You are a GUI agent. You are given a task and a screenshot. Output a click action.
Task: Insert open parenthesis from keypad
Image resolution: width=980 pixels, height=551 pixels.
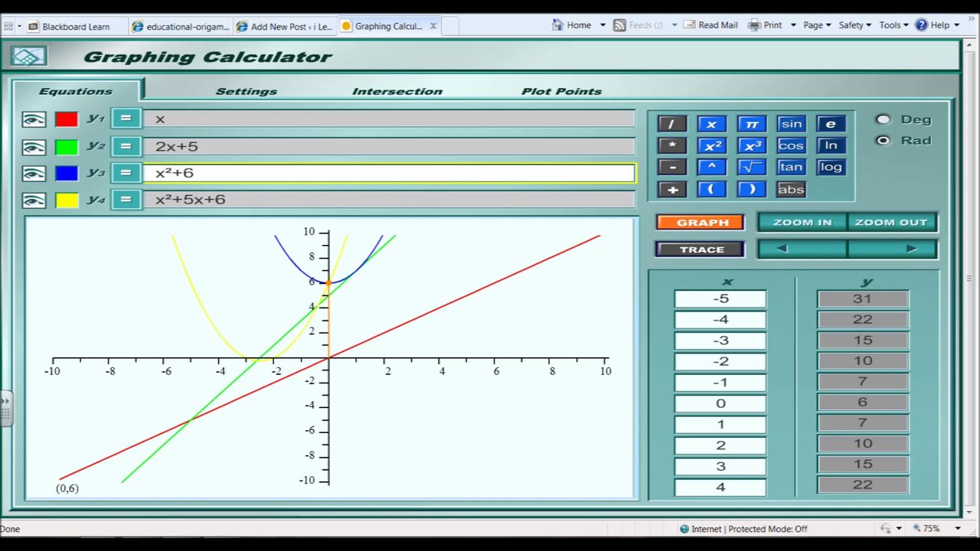pyautogui.click(x=711, y=189)
